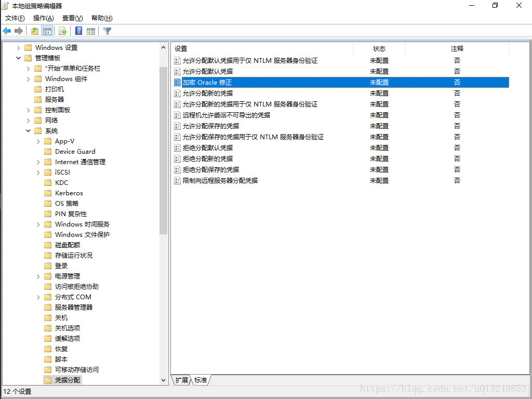Open the 文件(F) menu
The height and width of the screenshot is (399, 532).
pyautogui.click(x=15, y=18)
